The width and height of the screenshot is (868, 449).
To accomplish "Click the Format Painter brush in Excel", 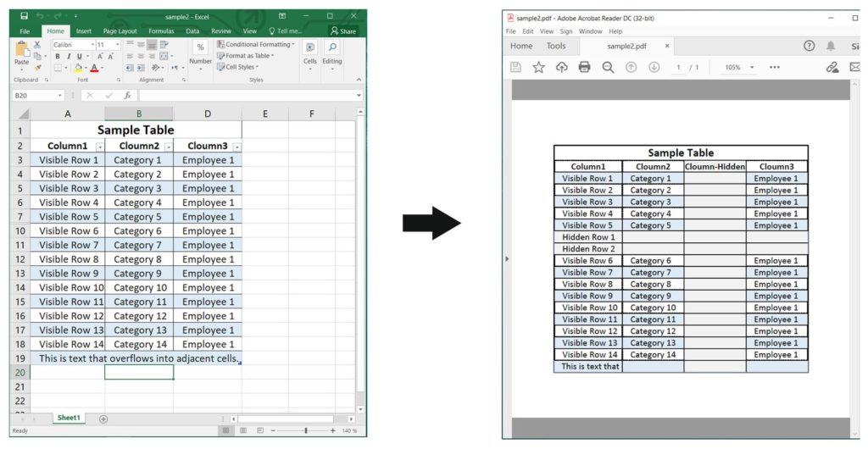I will click(x=36, y=68).
